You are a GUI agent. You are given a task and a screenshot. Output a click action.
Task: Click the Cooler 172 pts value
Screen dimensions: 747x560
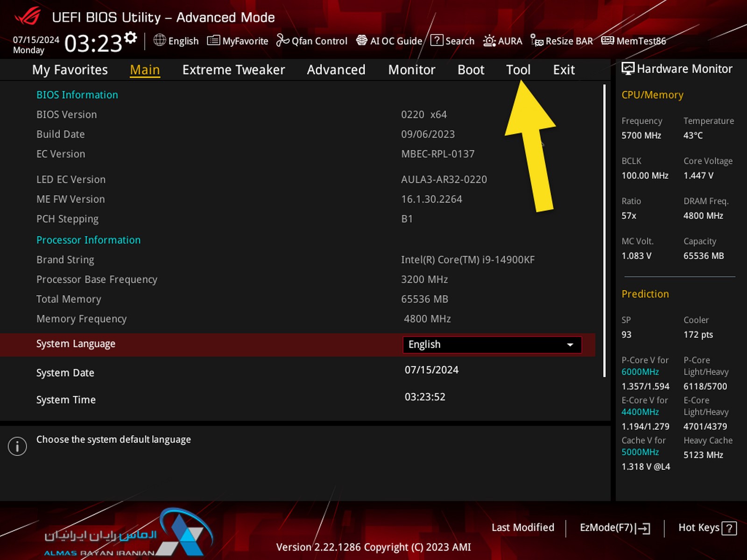[698, 335]
